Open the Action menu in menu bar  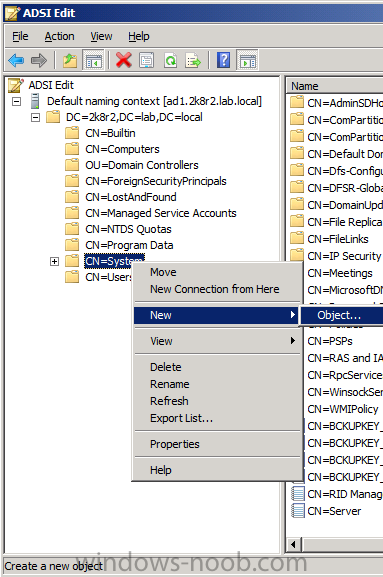pos(59,36)
